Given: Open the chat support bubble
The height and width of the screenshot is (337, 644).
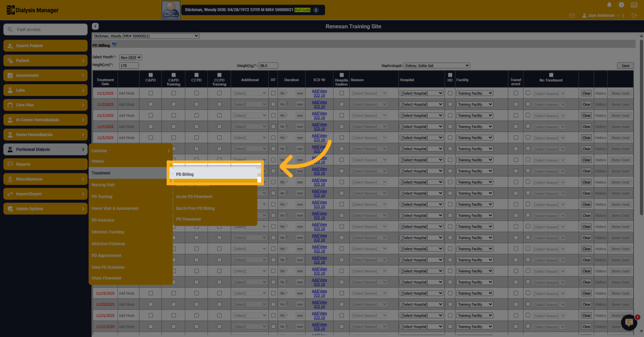Looking at the screenshot, I should pos(629,322).
